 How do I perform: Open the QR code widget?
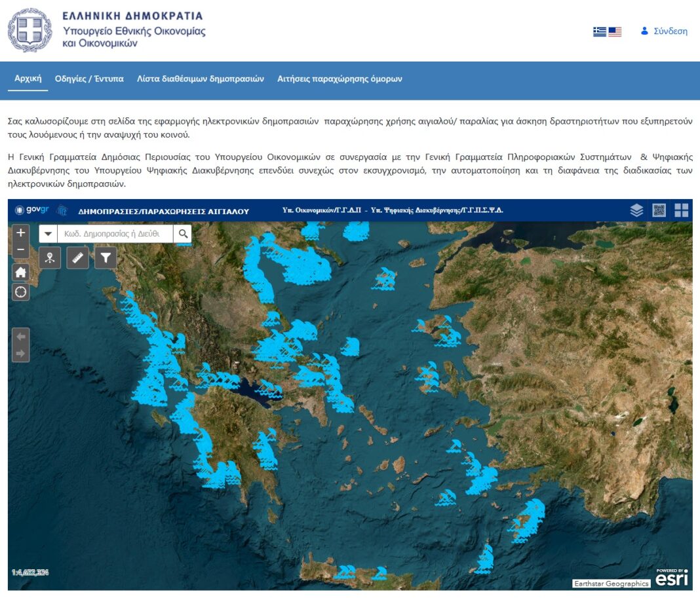tap(659, 210)
